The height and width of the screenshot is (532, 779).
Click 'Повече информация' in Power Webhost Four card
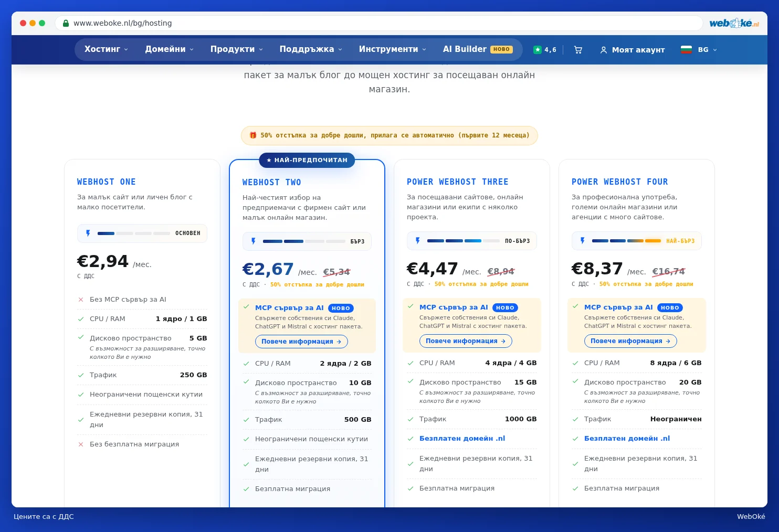click(630, 341)
